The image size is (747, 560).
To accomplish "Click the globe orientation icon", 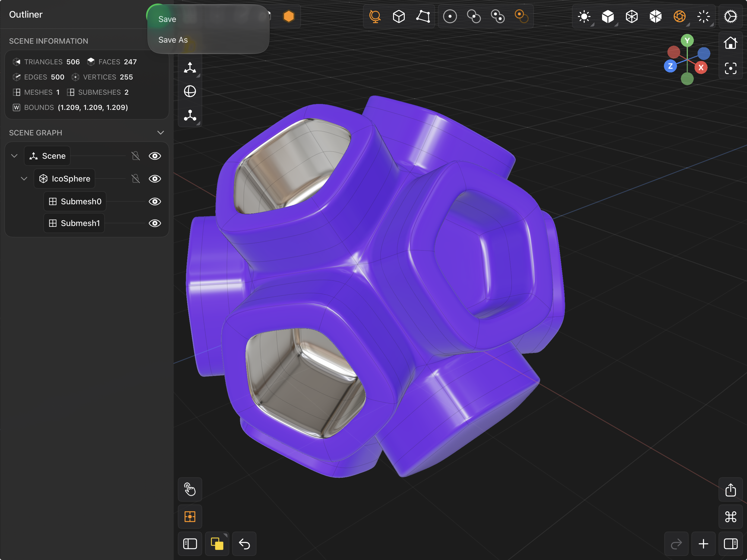I will (x=190, y=91).
